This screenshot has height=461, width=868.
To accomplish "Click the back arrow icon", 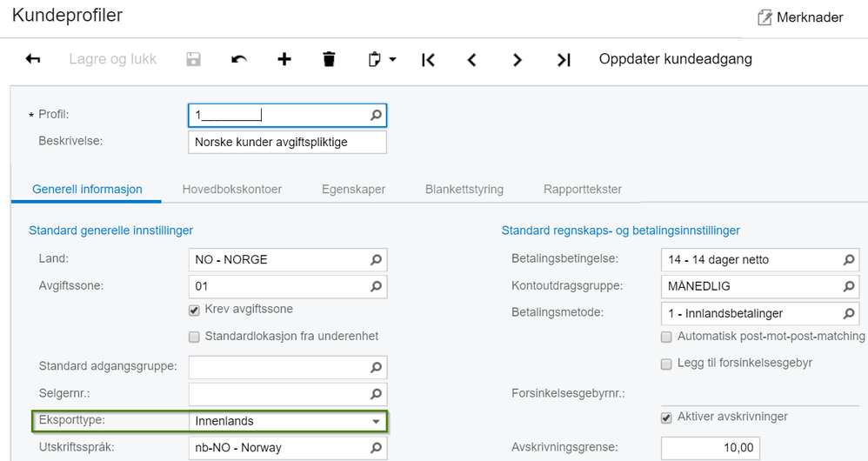I will [33, 59].
